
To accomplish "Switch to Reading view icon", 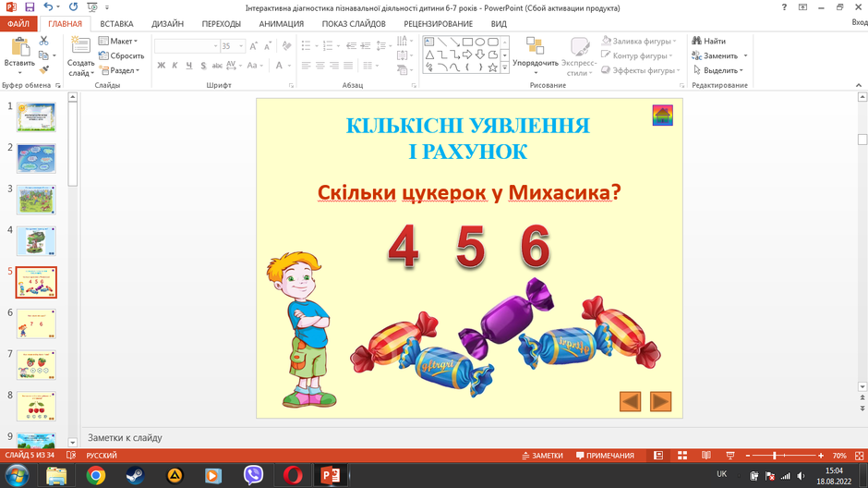I will pos(706,456).
